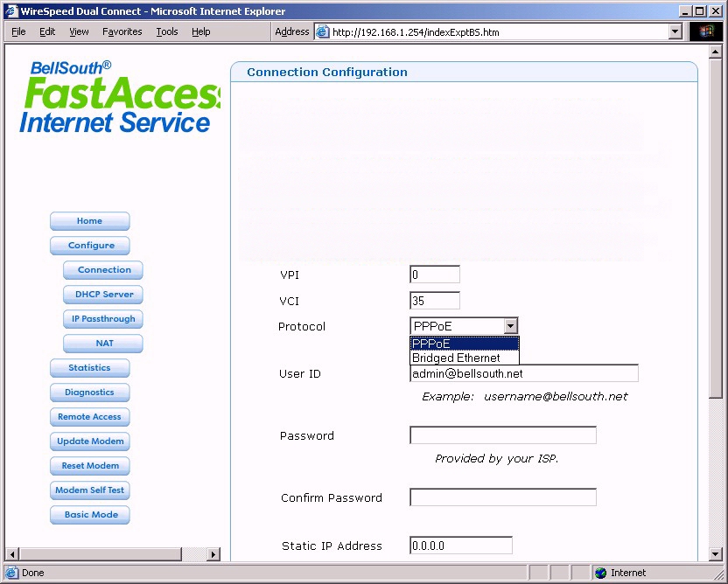Click the vertical scrollbar down arrow
Viewport: 728px width, 584px height.
click(x=716, y=554)
